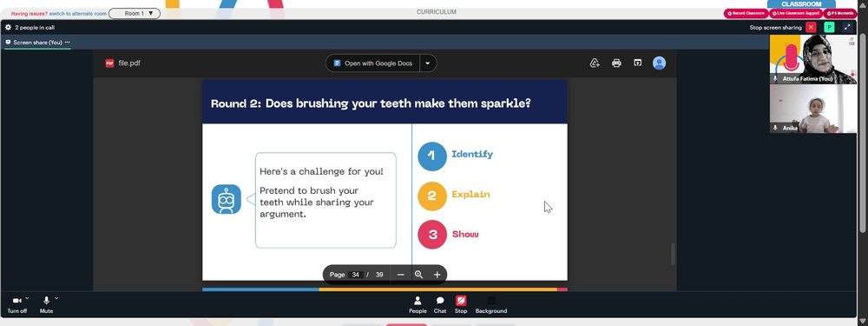Expand microphone options chevron
The image size is (868, 326).
point(56,298)
